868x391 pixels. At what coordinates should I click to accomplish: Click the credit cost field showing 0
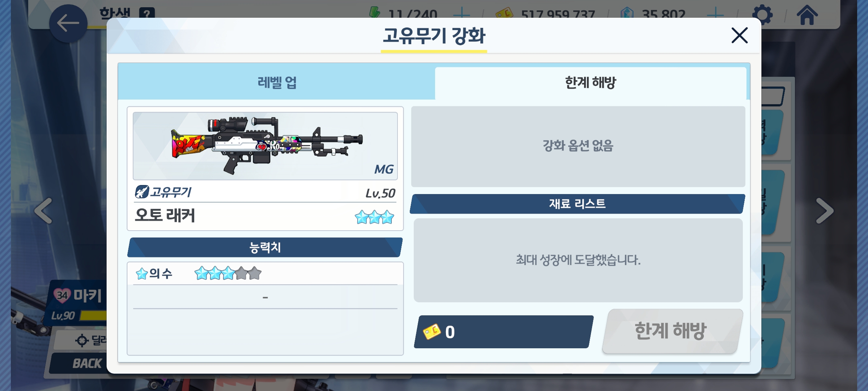pyautogui.click(x=503, y=332)
